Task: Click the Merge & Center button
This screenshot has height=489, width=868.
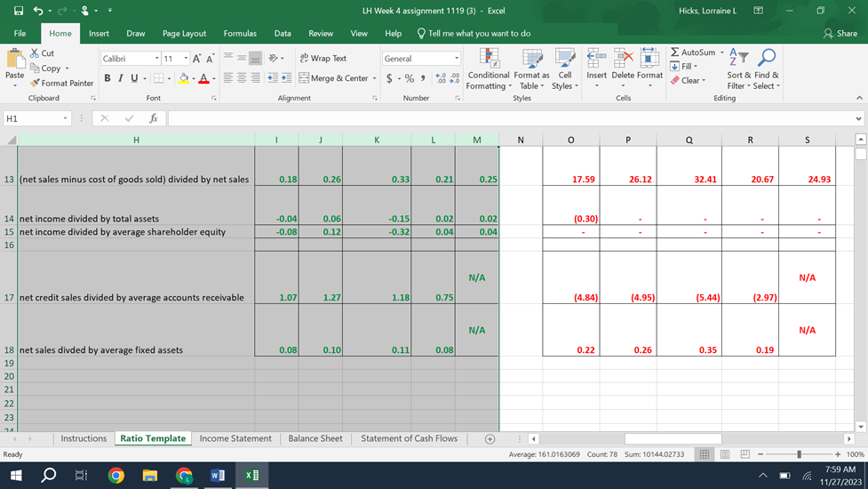Action: [x=334, y=78]
